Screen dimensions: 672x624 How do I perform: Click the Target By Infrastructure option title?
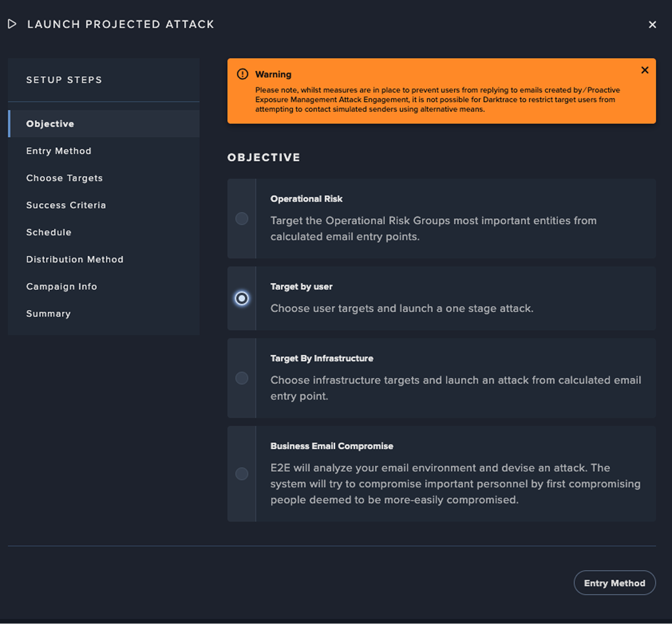[x=321, y=358]
